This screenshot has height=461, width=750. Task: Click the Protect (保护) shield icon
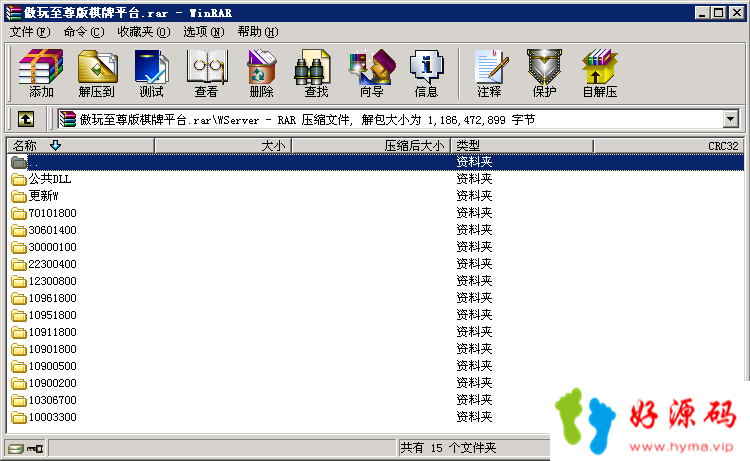point(544,73)
